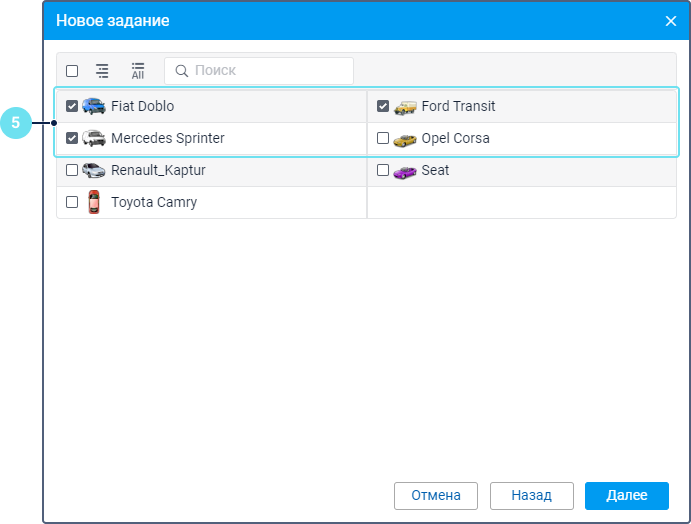
Task: Uncheck the Ford Transit checkbox
Action: tap(383, 106)
